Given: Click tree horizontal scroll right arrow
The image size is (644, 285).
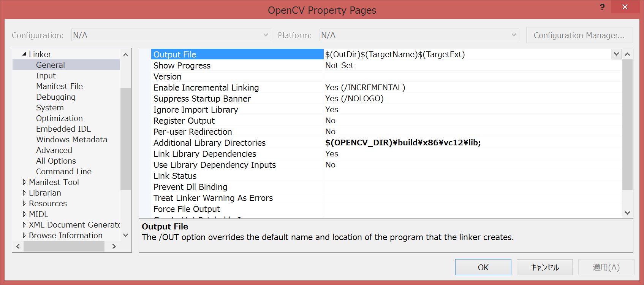Looking at the screenshot, I should click(114, 247).
